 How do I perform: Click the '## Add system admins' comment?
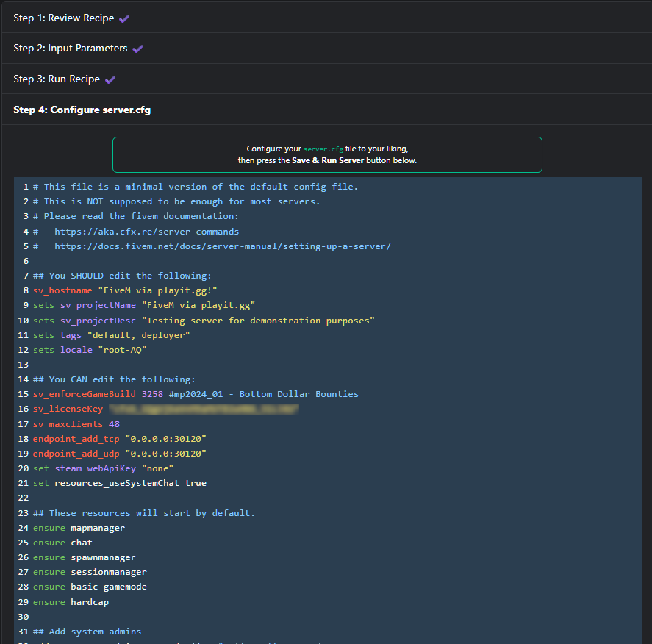pos(87,632)
